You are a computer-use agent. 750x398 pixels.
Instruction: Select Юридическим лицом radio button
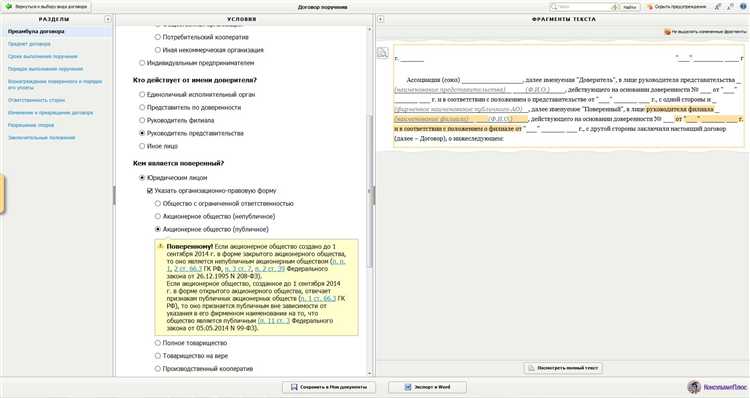[142, 177]
